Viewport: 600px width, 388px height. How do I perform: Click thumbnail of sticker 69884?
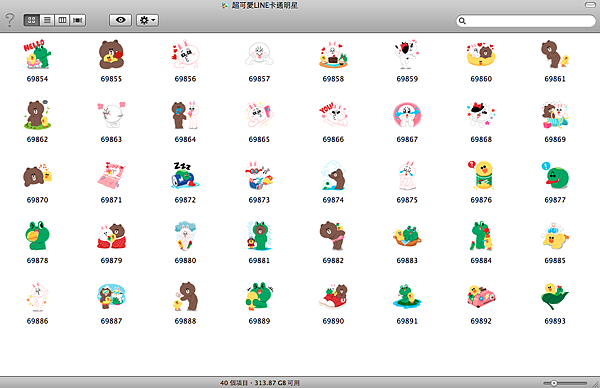(481, 236)
